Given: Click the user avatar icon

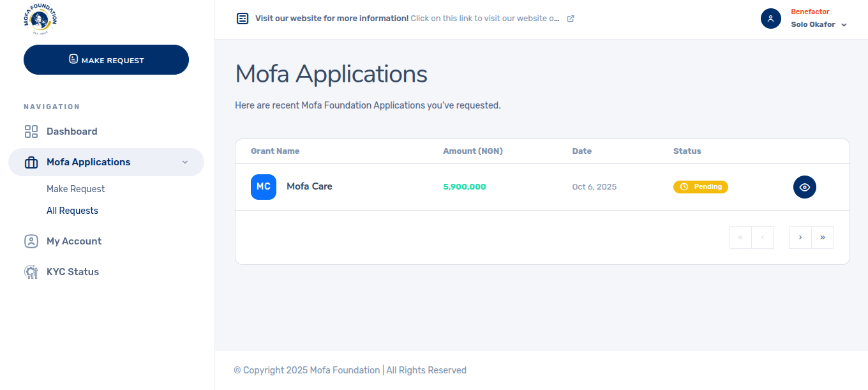Looking at the screenshot, I should 771,19.
